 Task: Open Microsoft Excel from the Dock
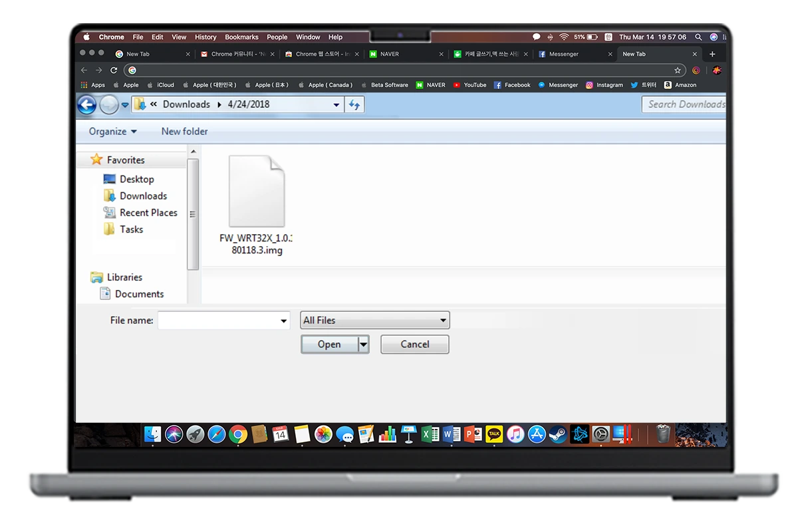(428, 434)
